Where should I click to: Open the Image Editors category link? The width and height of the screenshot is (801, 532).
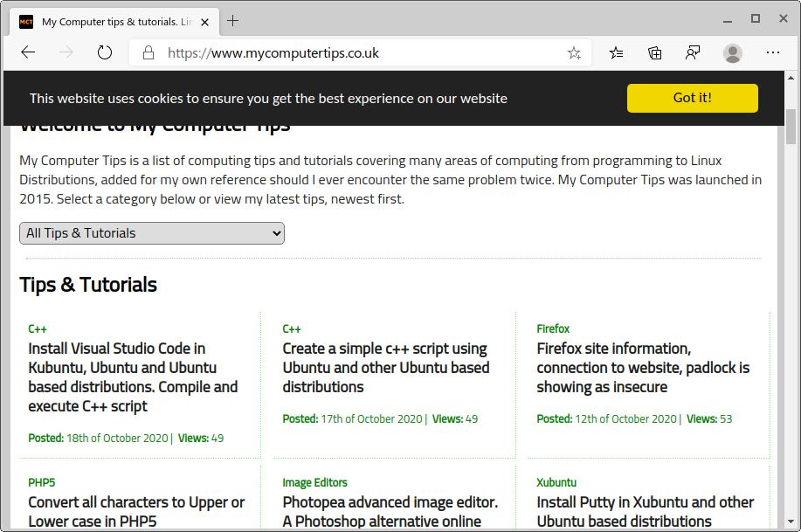click(x=314, y=483)
